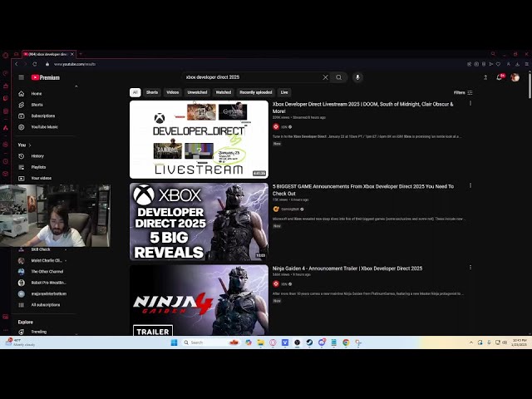Open the taskbar clock and date

point(519,342)
